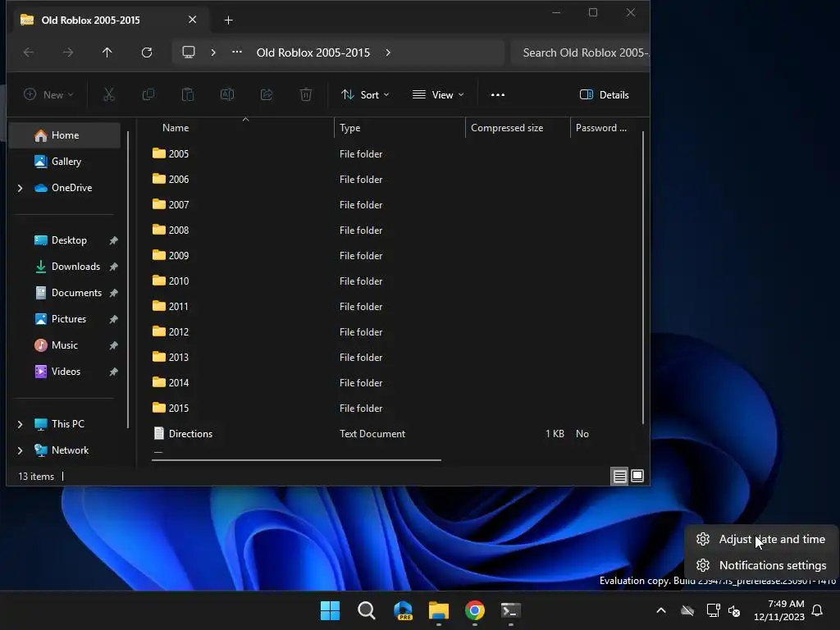Image resolution: width=840 pixels, height=630 pixels.
Task: Click the OneDrive tray icon
Action: 687,610
